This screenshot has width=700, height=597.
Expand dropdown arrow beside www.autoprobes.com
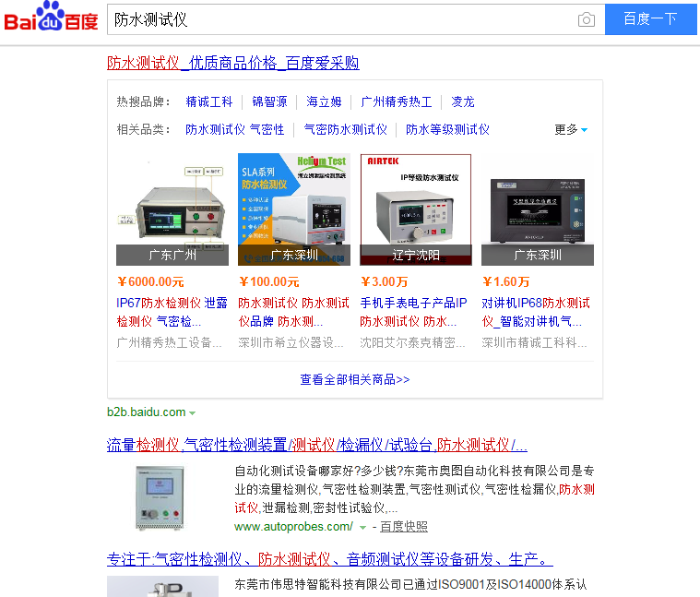coord(363,528)
